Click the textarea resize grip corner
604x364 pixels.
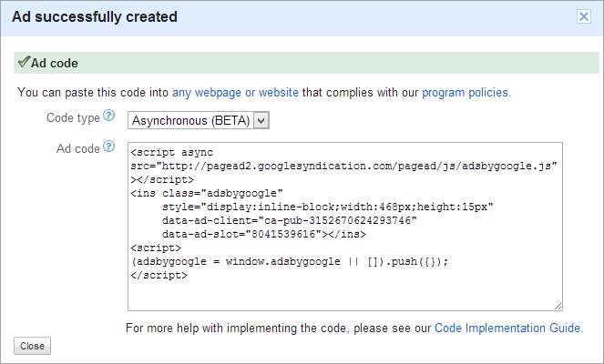coord(558,307)
